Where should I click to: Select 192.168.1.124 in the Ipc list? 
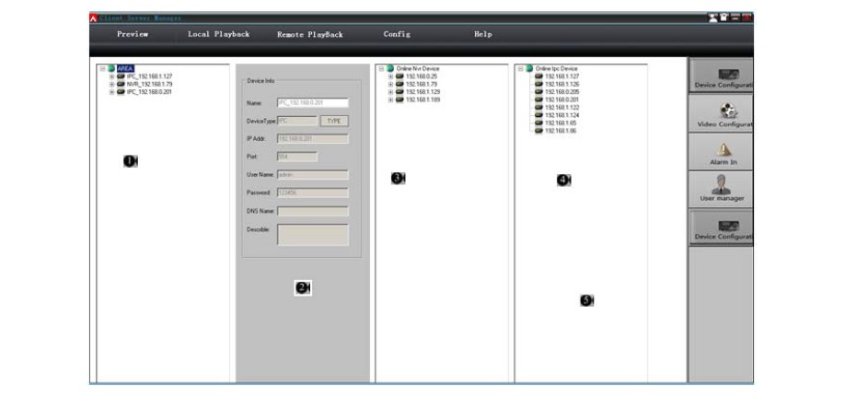(562, 115)
